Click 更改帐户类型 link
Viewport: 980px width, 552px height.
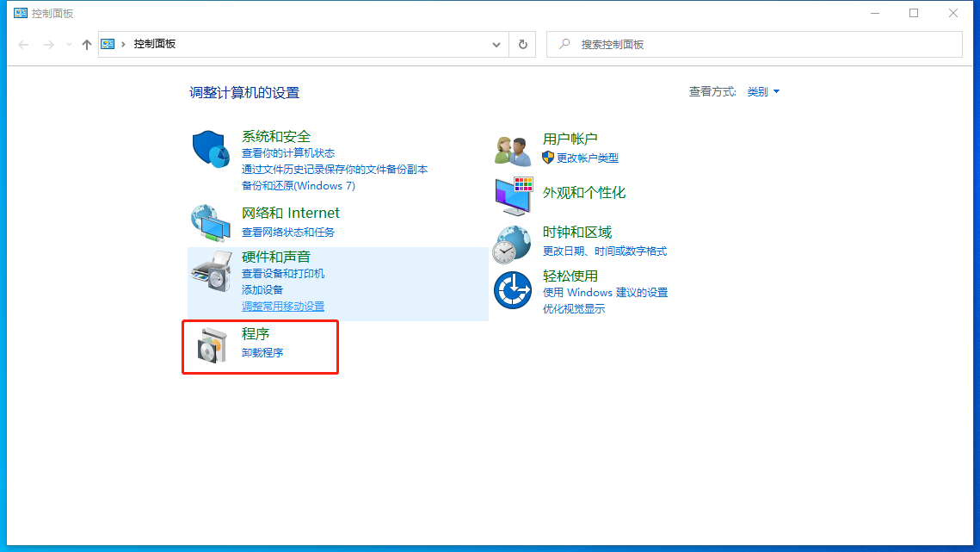588,158
